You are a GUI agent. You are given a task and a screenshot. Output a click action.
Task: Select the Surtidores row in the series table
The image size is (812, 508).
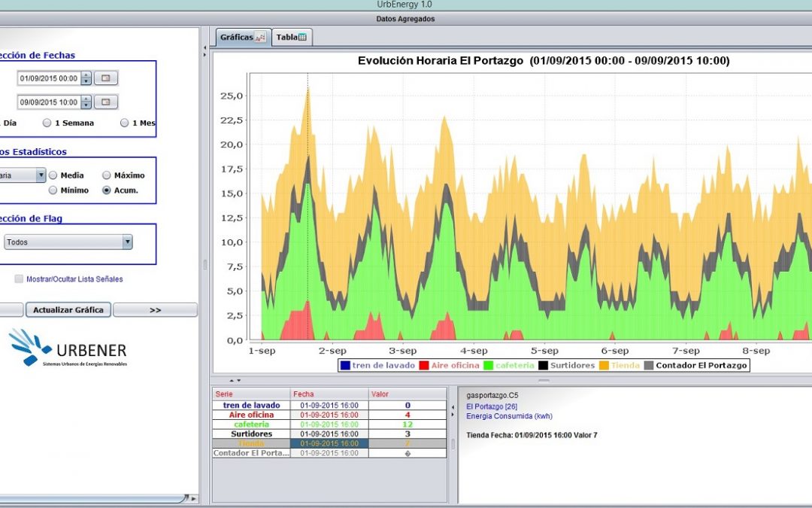[251, 434]
